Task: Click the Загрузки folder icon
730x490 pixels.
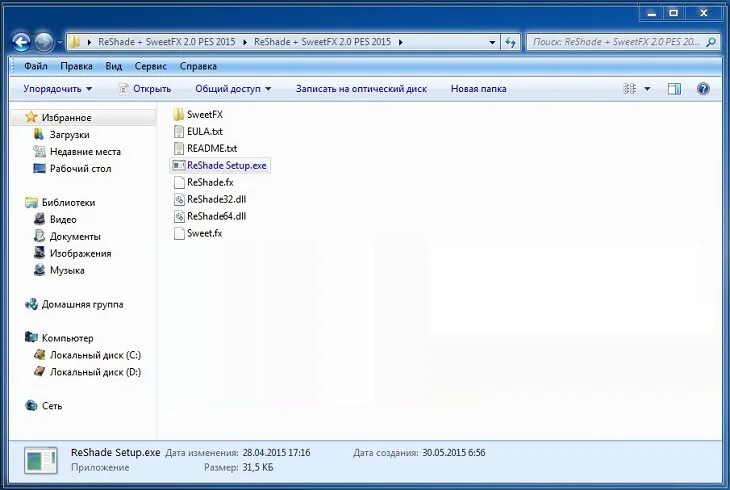Action: pyautogui.click(x=39, y=134)
